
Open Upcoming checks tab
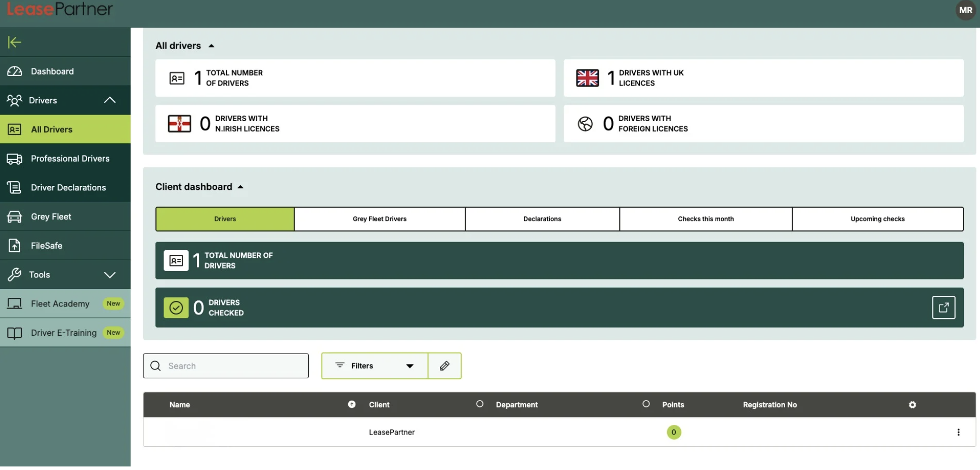877,219
